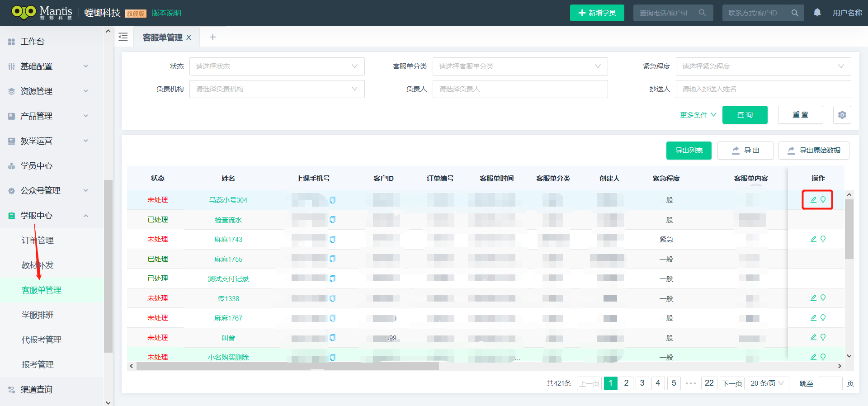The height and width of the screenshot is (406, 868).
Task: Click the 跳至 page number input
Action: [830, 383]
